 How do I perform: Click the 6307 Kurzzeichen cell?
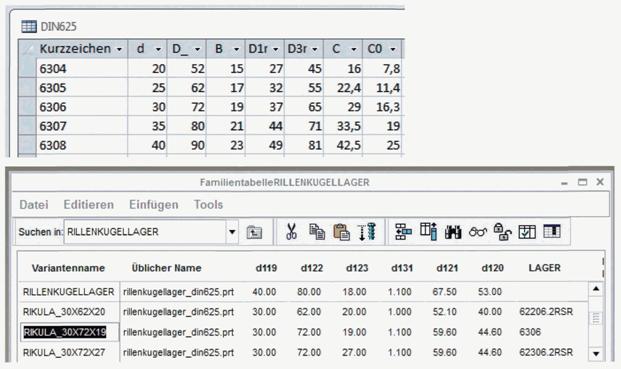coord(82,126)
